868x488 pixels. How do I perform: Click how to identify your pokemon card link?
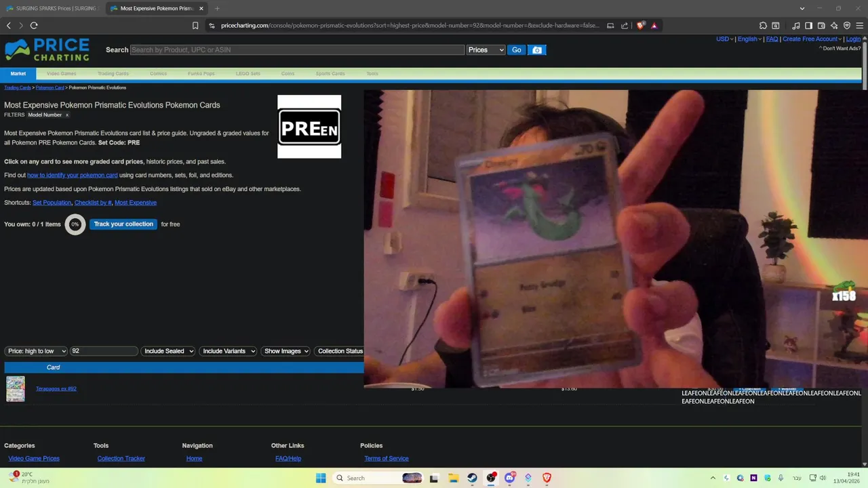(73, 176)
